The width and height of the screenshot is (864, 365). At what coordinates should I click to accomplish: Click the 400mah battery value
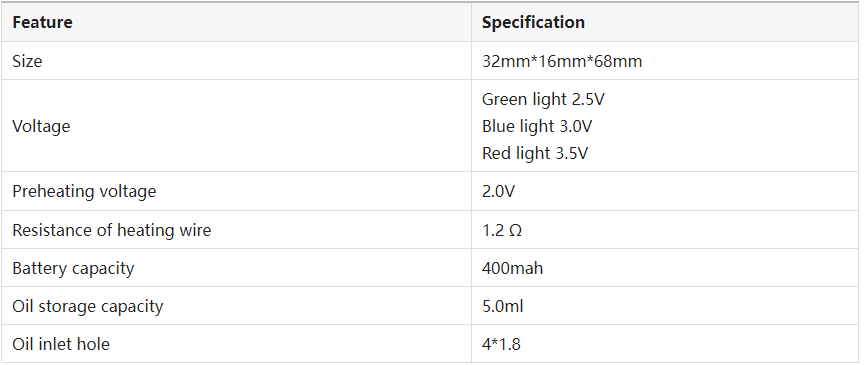(x=512, y=269)
